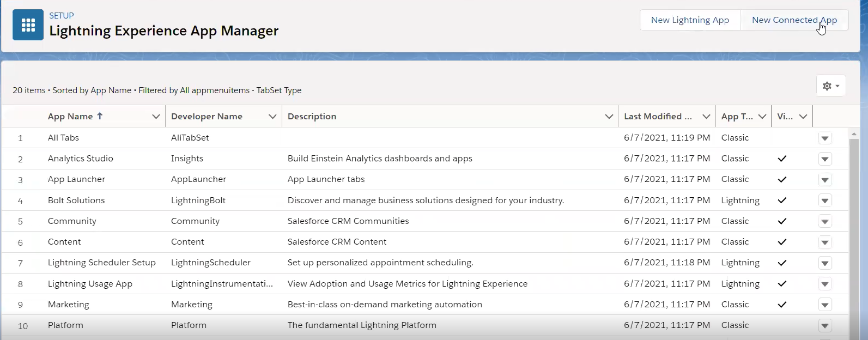The width and height of the screenshot is (868, 340).
Task: Click the App Type column header
Action: 737,117
